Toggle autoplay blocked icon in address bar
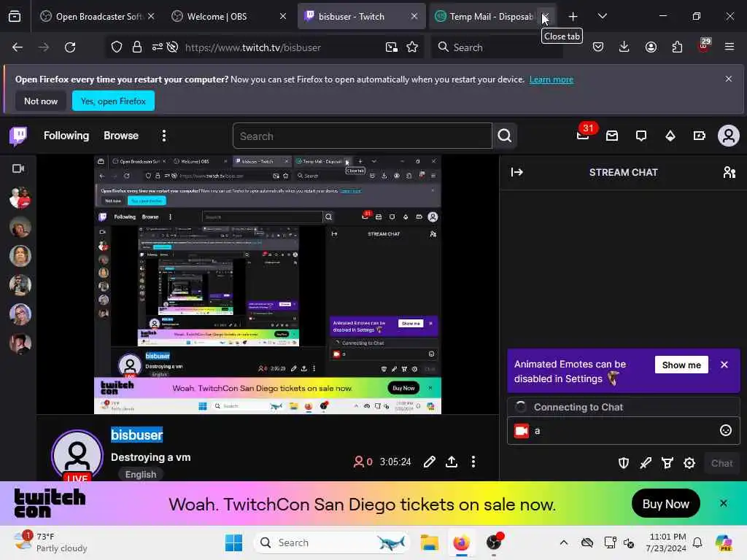This screenshot has height=560, width=747. coord(172,47)
